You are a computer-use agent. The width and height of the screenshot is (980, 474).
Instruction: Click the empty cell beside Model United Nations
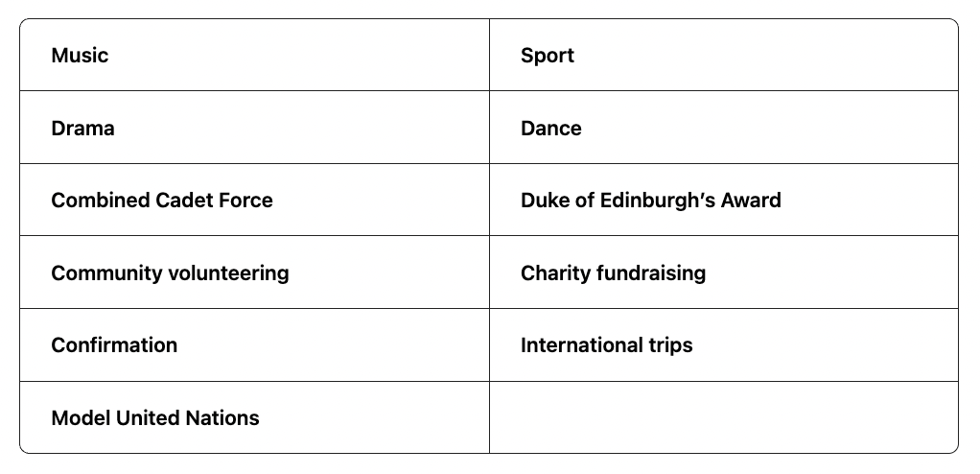tap(723, 417)
